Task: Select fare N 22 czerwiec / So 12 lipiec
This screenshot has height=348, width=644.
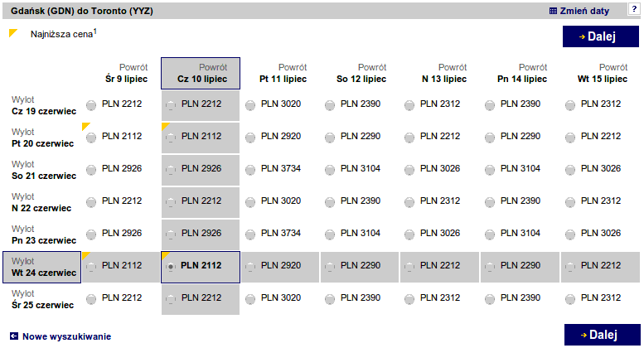Action: (x=330, y=202)
